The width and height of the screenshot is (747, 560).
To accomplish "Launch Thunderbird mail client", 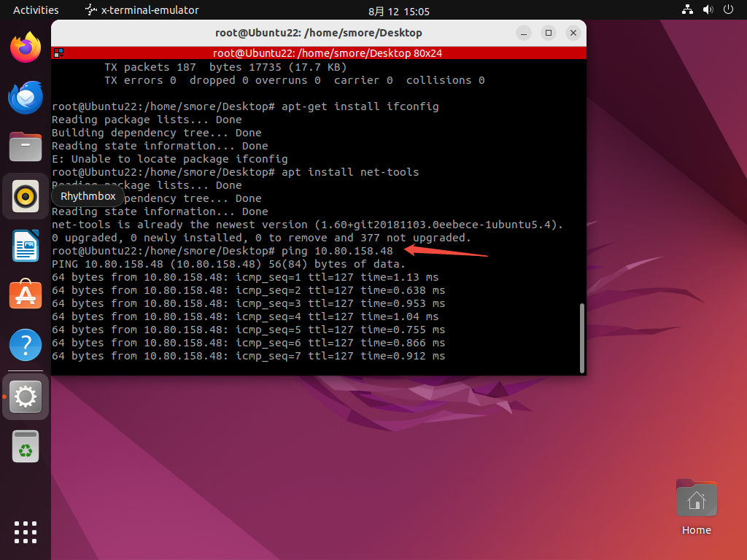I will [x=26, y=97].
